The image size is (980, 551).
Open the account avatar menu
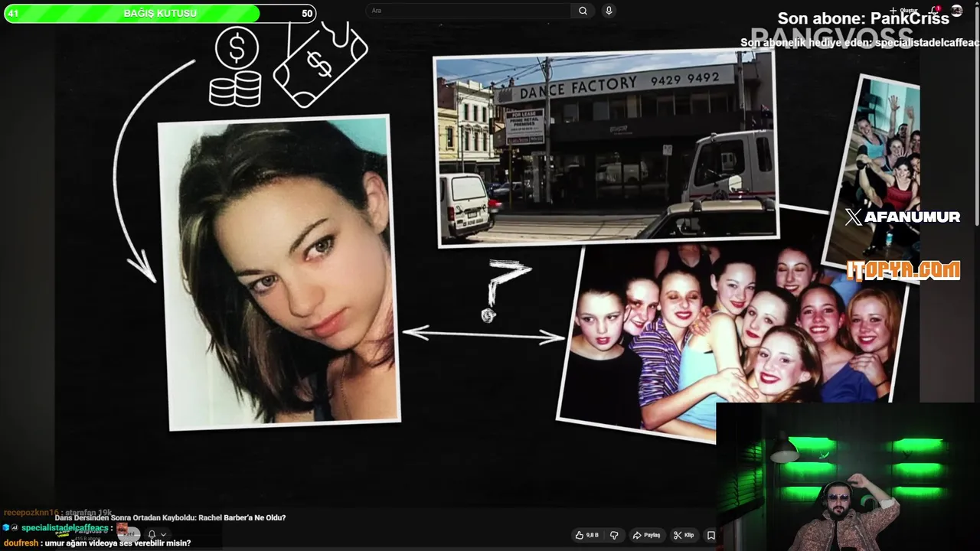[x=956, y=11]
